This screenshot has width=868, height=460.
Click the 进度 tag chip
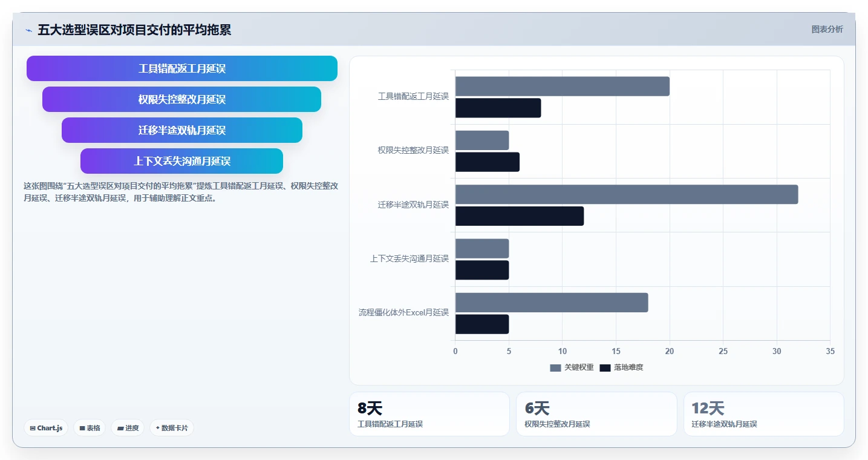click(x=128, y=428)
